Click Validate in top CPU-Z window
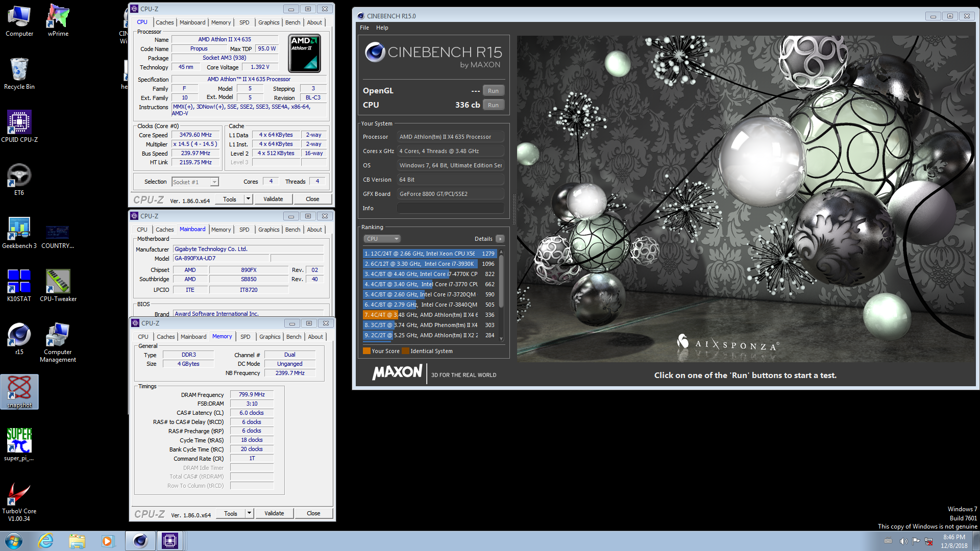Viewport: 980px width, 551px height. pos(273,199)
